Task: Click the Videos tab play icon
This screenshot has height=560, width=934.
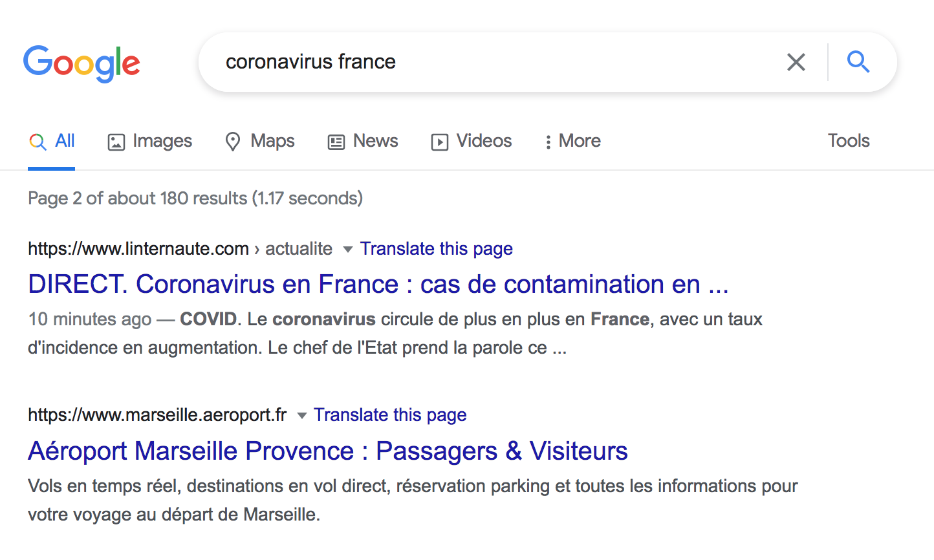Action: [x=440, y=142]
